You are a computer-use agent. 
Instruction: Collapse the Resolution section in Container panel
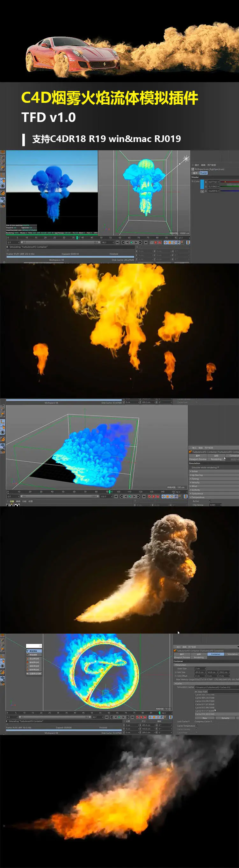click(206, 665)
